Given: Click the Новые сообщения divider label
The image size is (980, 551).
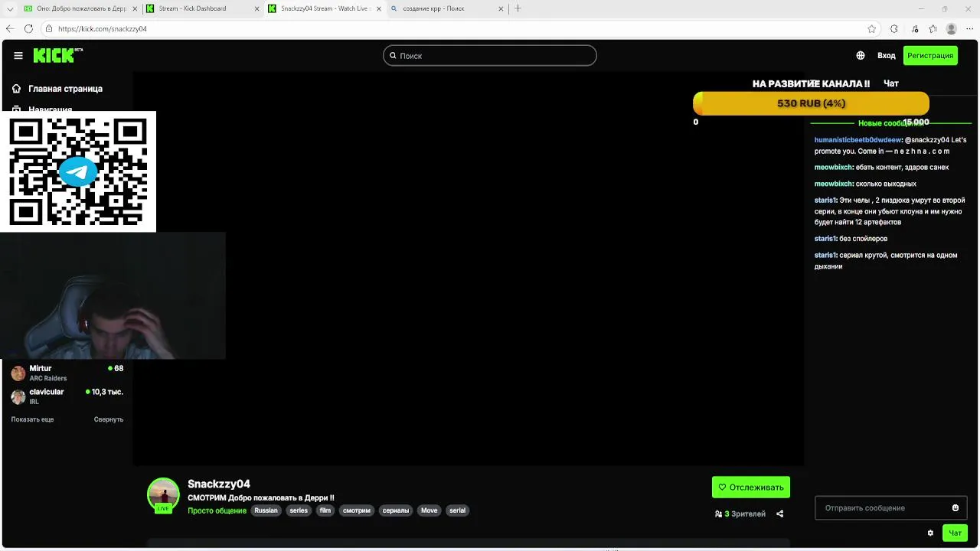Looking at the screenshot, I should tap(890, 123).
